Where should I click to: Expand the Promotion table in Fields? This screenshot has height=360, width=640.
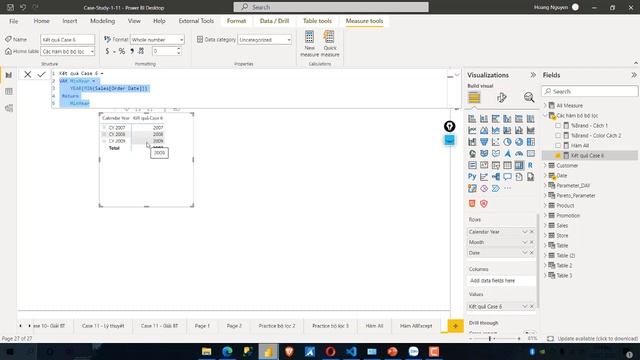pyautogui.click(x=545, y=216)
